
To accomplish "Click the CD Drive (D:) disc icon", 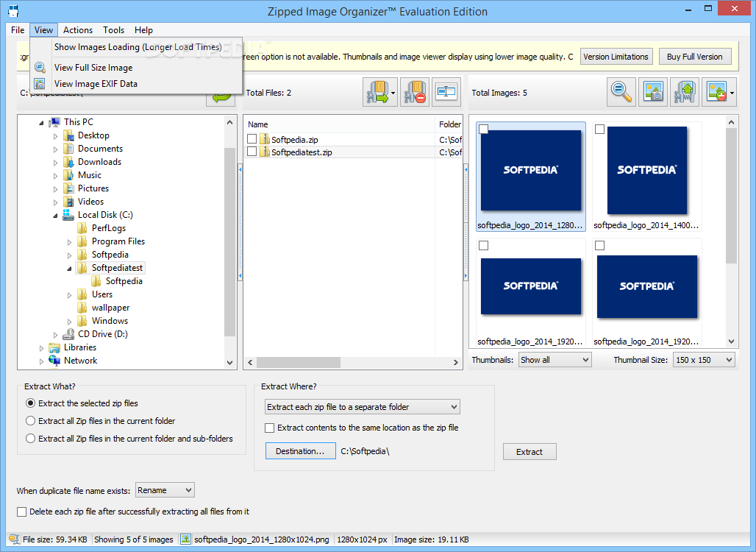I will click(68, 334).
